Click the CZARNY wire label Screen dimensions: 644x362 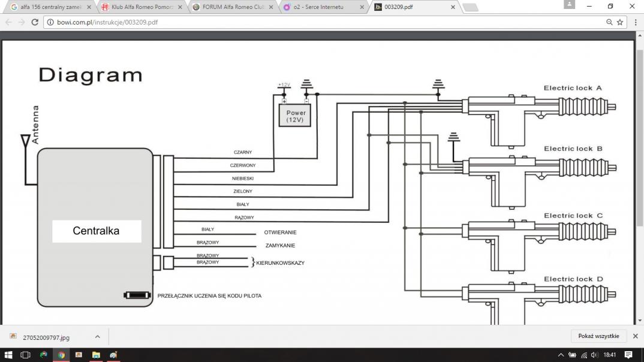[x=243, y=152]
